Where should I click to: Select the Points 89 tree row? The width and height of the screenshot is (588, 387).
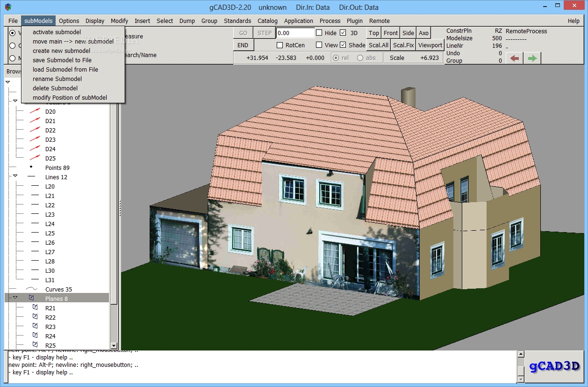[57, 168]
